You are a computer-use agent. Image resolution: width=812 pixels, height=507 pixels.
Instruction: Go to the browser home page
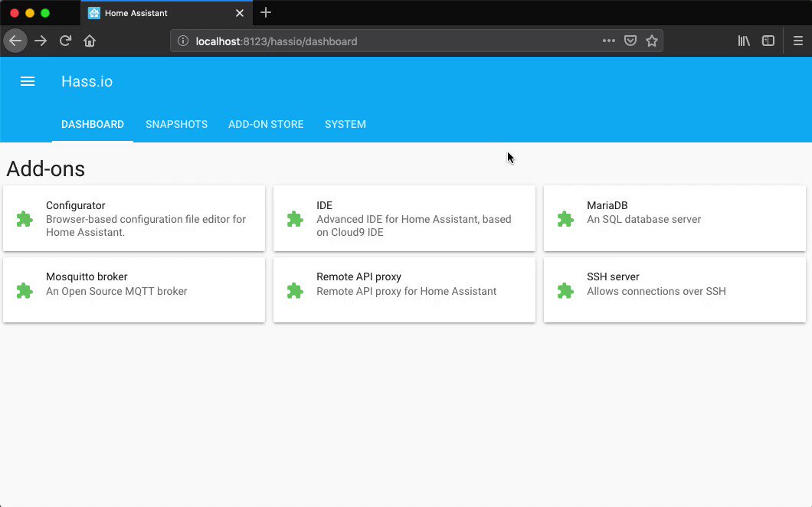click(90, 41)
